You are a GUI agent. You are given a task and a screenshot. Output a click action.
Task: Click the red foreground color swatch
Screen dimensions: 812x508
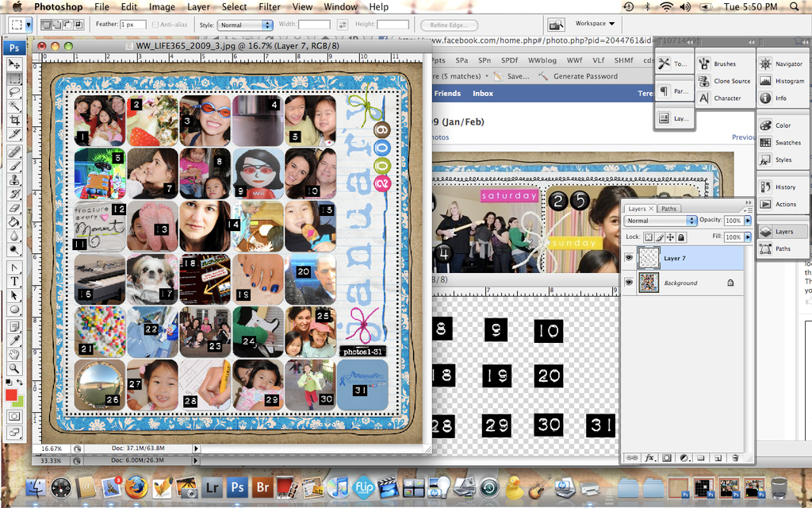tap(10, 395)
